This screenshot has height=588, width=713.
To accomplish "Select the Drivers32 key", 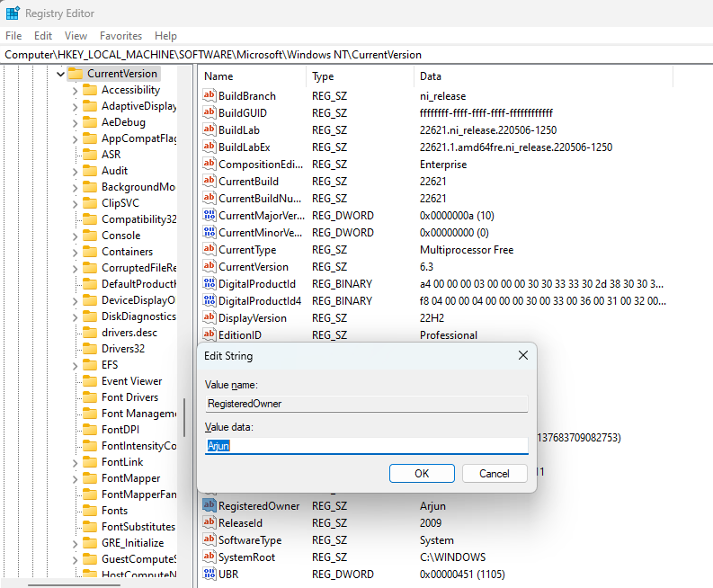I will click(x=123, y=348).
